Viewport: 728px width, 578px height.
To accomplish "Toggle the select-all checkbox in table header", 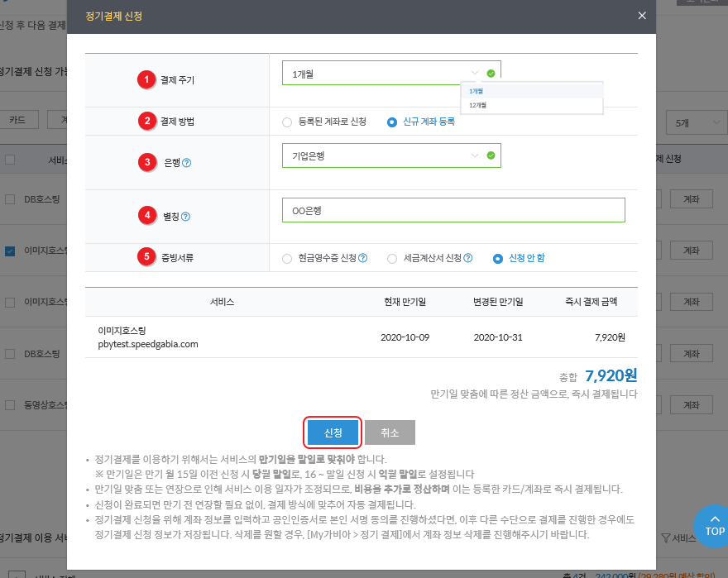I will (x=10, y=160).
